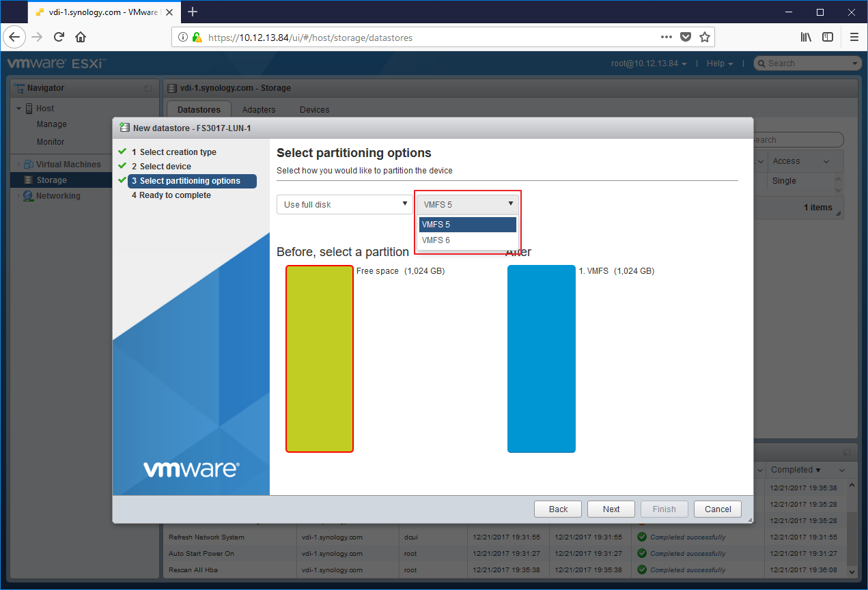Click the site information icon in address bar
This screenshot has height=590, width=868.
click(x=183, y=38)
